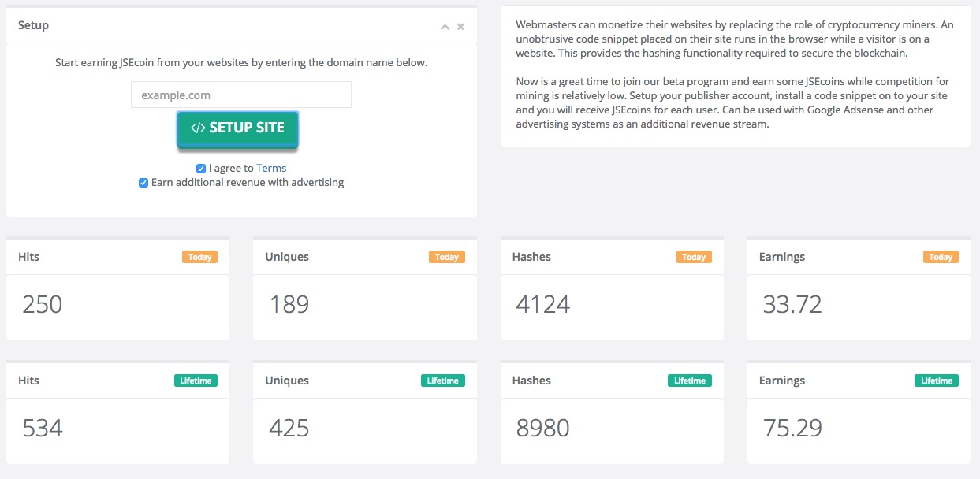This screenshot has width=980, height=479.
Task: Click the Today badge on Hits card
Action: pos(199,257)
